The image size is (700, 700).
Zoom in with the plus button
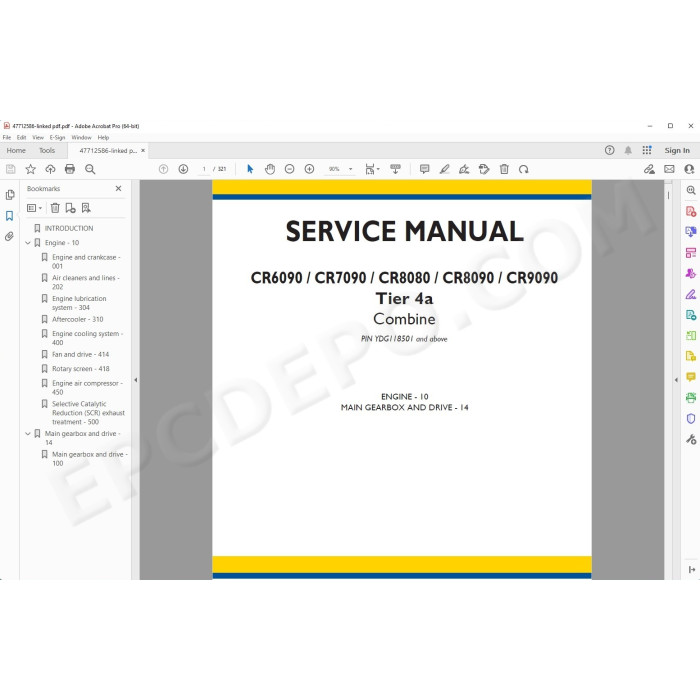(x=309, y=169)
